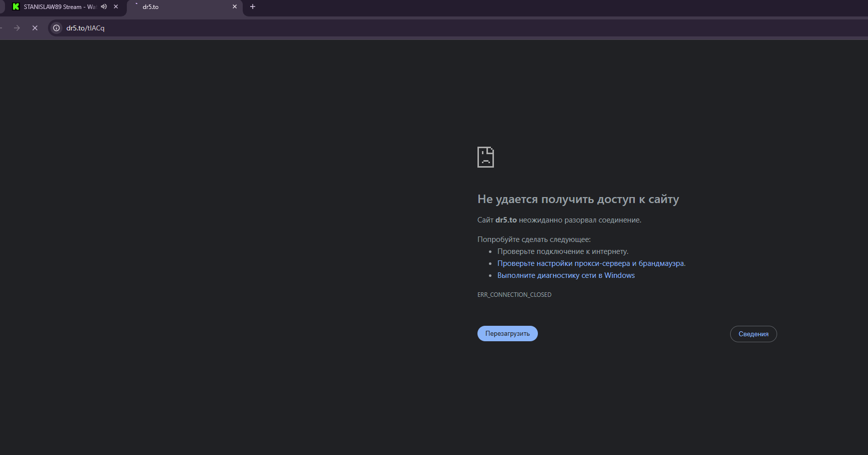Screen dimensions: 868x455
Task: Close the STANISLAW89 Stream tab
Action: (x=115, y=6)
